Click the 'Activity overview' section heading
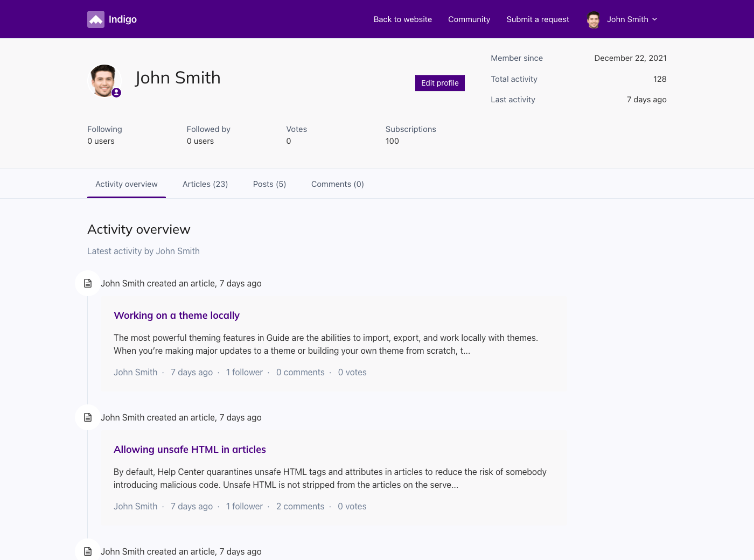754x560 pixels. (x=139, y=229)
